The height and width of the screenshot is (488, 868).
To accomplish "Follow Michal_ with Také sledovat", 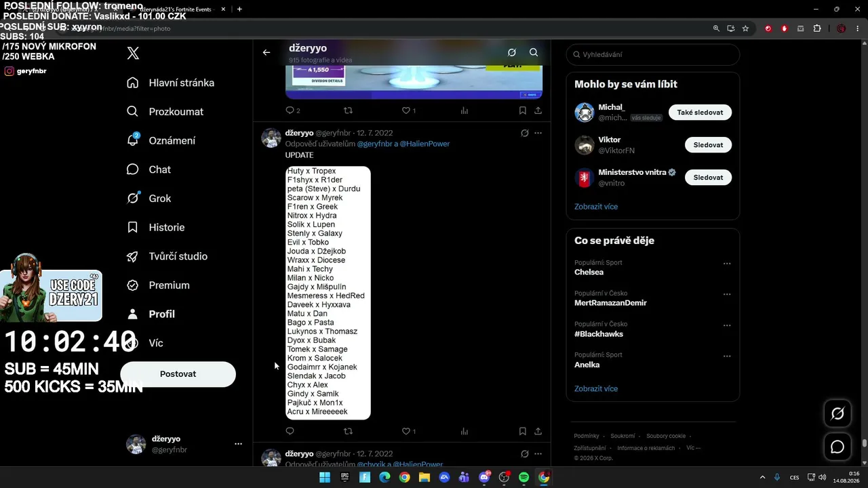I will (x=700, y=113).
